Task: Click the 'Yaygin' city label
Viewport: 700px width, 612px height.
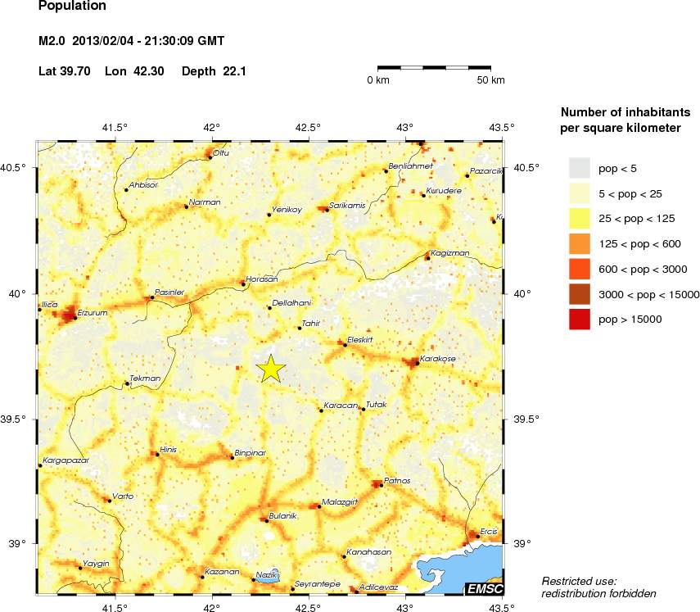Action: pos(96,564)
